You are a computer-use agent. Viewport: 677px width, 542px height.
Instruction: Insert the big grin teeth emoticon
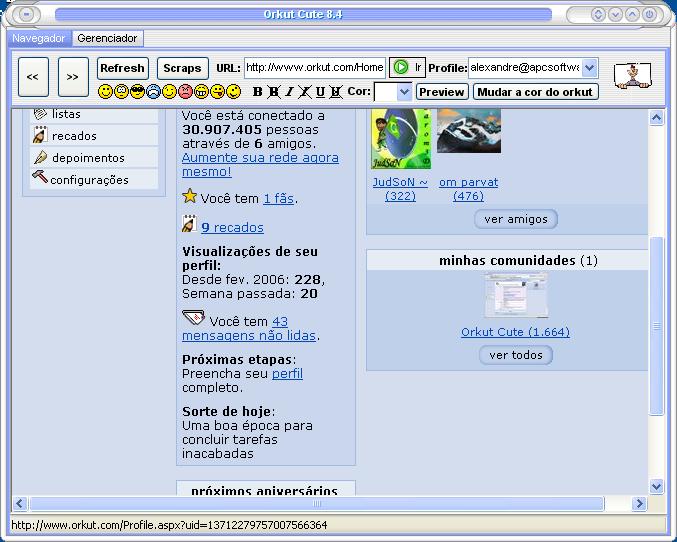tap(201, 92)
